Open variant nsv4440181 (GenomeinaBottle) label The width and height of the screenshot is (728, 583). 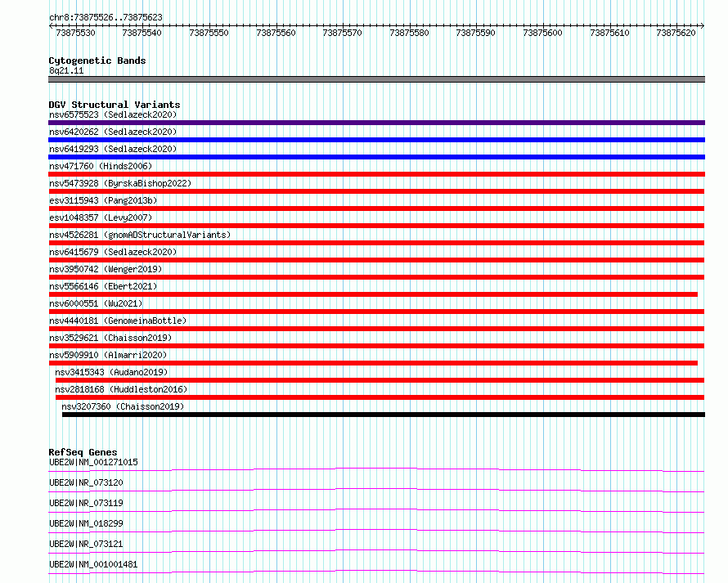point(118,321)
